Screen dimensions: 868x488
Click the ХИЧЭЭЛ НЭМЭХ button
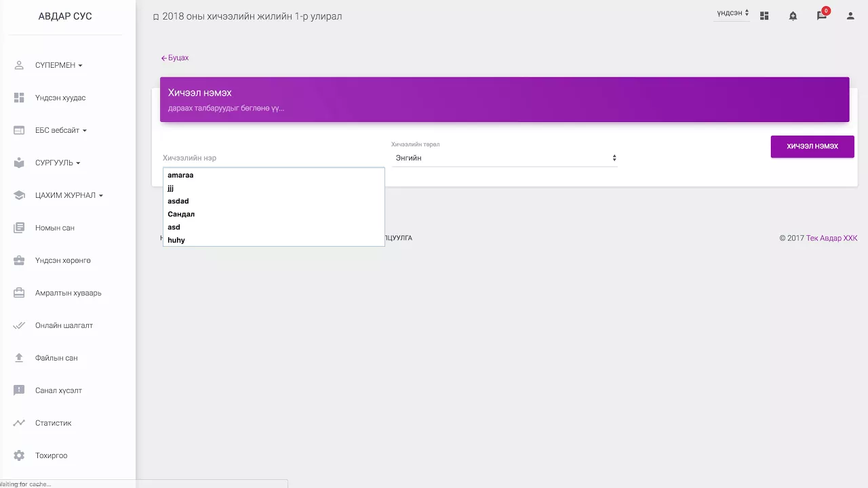tap(812, 146)
